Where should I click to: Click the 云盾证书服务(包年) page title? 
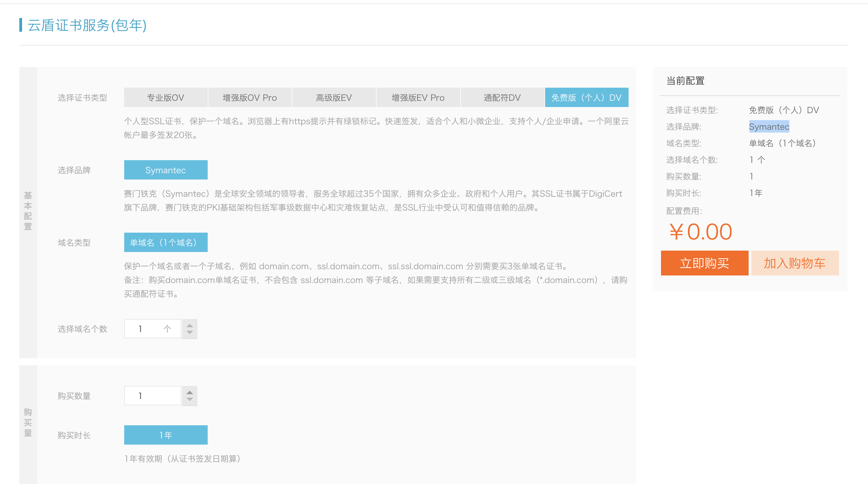coord(87,25)
